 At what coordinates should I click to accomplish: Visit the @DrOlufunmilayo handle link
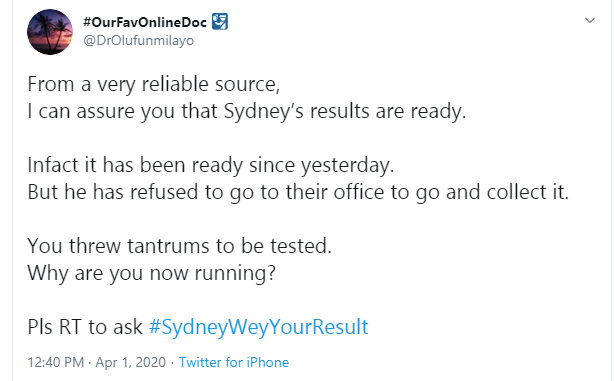(x=139, y=40)
